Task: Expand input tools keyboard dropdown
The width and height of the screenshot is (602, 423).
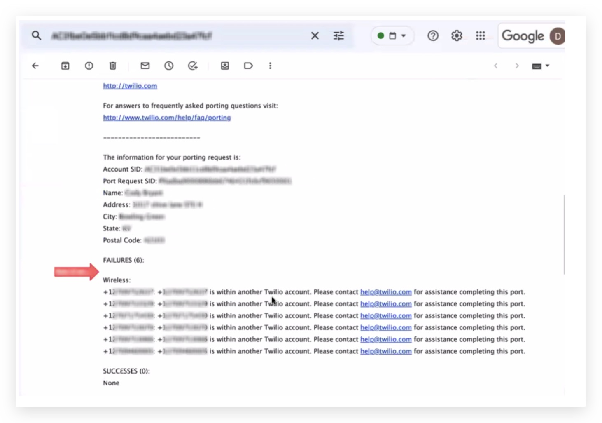Action: [x=541, y=66]
